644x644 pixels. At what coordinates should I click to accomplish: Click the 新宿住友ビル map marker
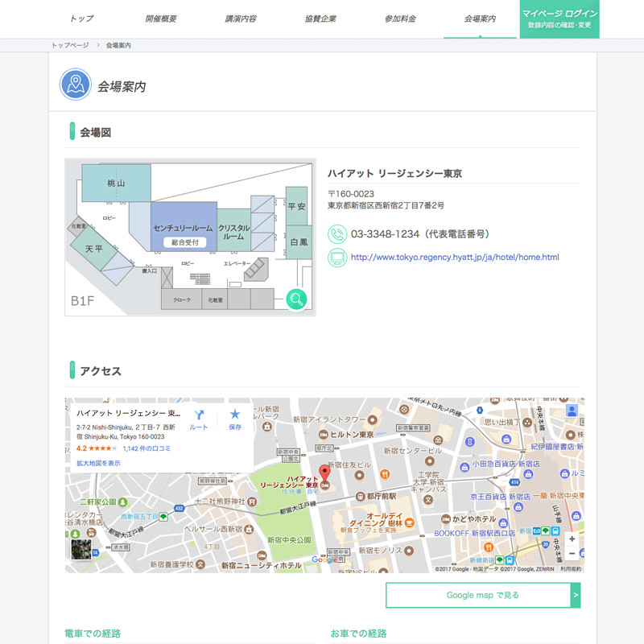[x=359, y=475]
